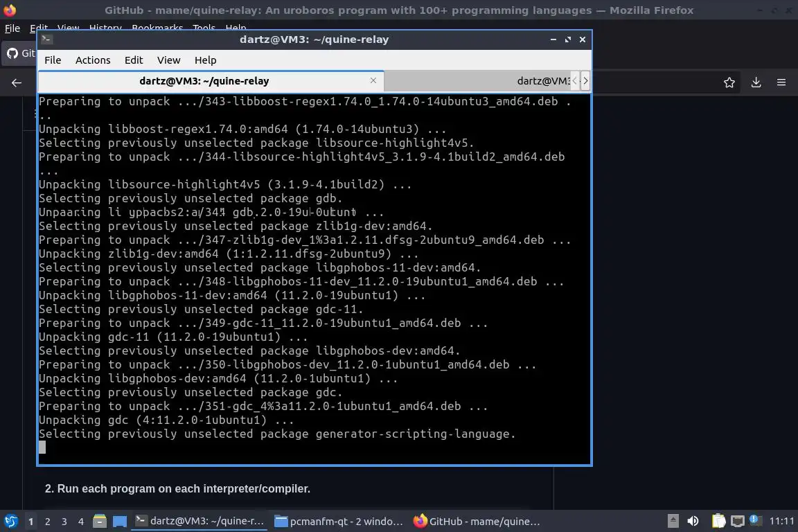
Task: Activate the dartz@VM3 terminal taskbar button
Action: [199, 521]
